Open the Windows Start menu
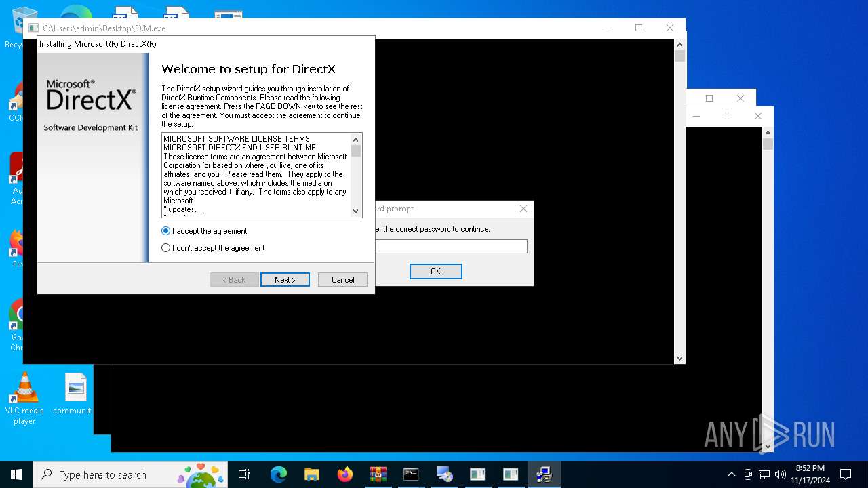868x488 pixels. pos(16,474)
